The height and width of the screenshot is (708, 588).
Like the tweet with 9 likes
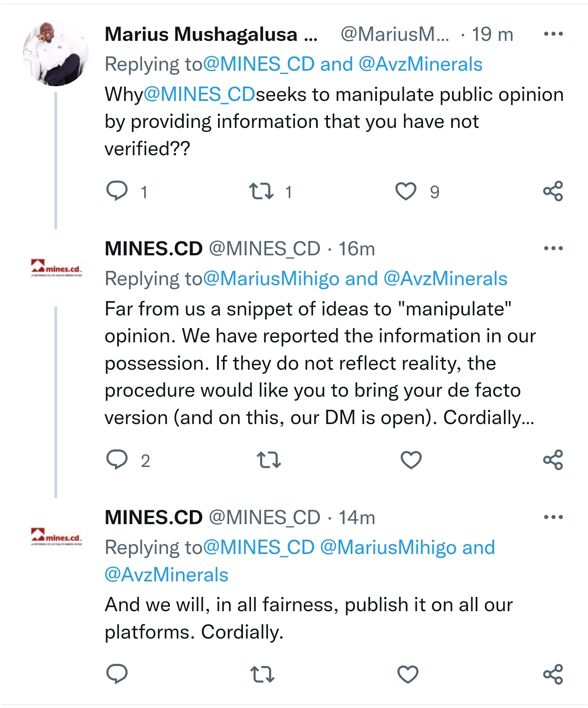[406, 191]
